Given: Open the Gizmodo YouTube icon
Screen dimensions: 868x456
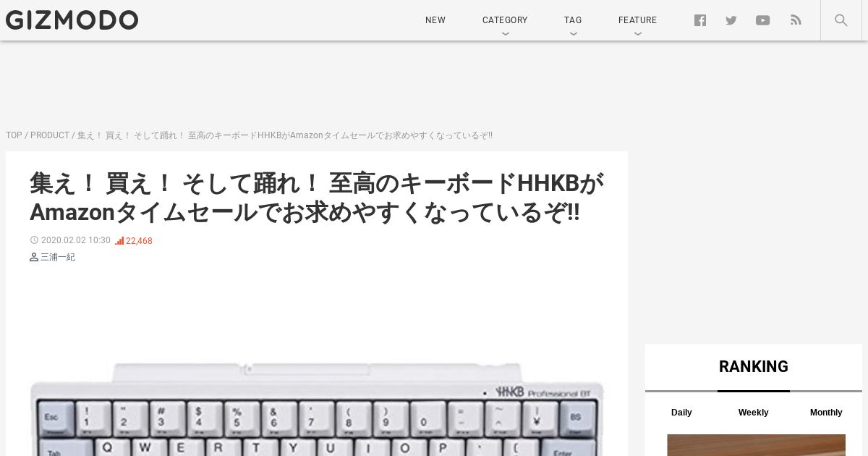Looking at the screenshot, I should coord(762,20).
